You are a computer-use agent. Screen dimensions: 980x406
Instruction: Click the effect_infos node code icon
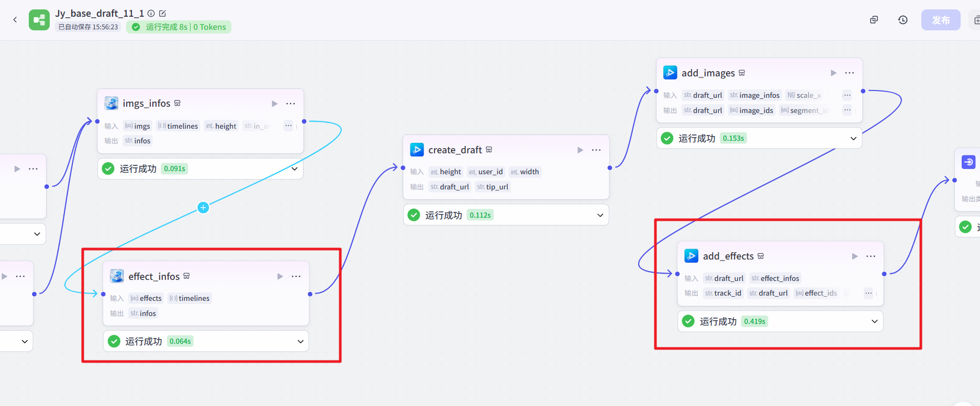pyautogui.click(x=117, y=276)
